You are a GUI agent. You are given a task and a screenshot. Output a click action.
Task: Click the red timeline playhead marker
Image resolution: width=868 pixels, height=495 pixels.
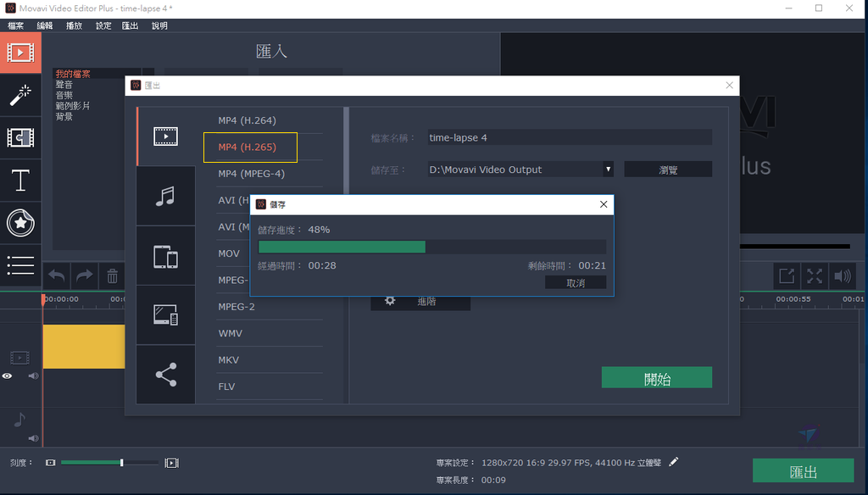click(x=43, y=299)
